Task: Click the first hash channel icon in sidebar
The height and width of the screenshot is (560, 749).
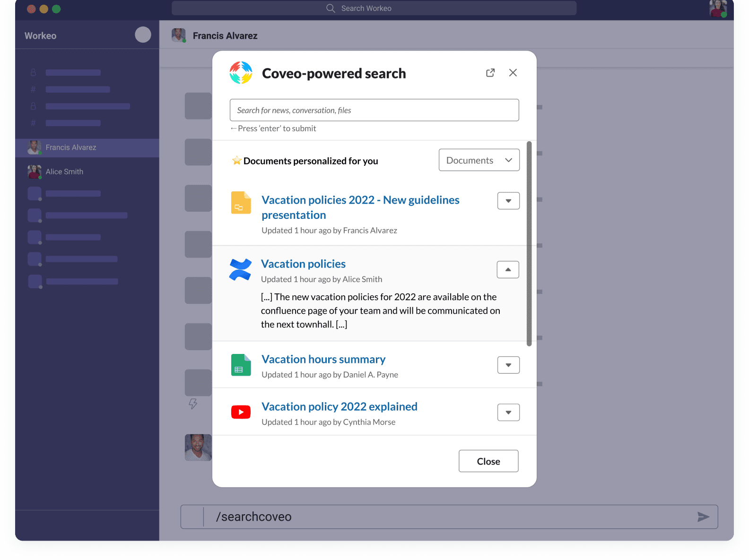Action: (33, 89)
